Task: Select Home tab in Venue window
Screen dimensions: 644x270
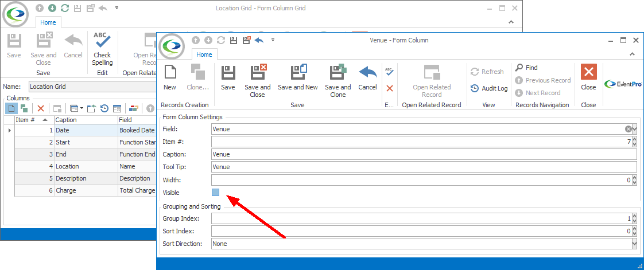Action: click(204, 54)
